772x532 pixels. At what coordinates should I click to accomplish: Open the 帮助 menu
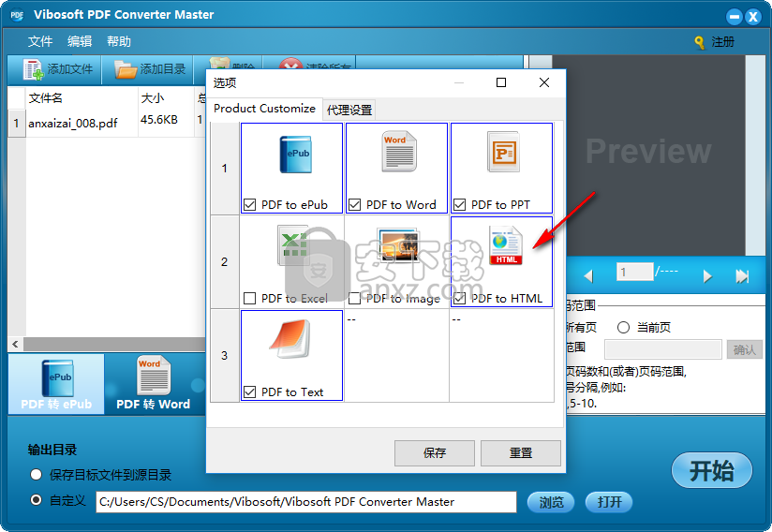tap(119, 41)
